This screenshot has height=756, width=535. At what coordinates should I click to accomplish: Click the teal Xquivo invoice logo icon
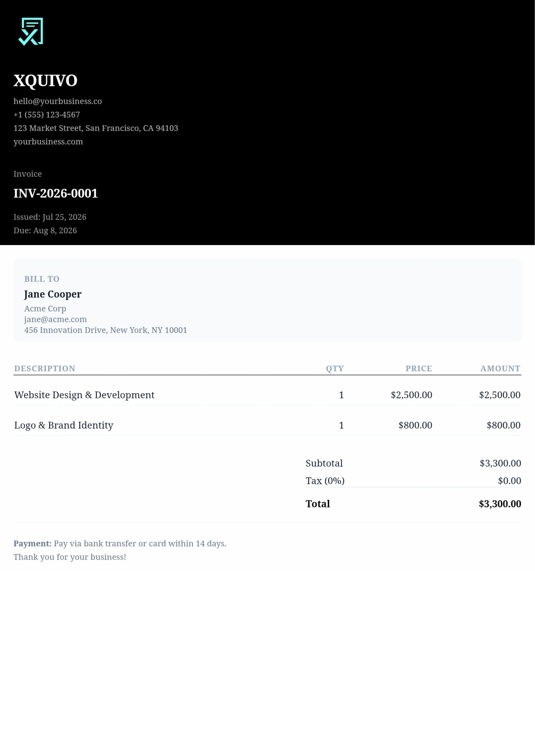[31, 32]
